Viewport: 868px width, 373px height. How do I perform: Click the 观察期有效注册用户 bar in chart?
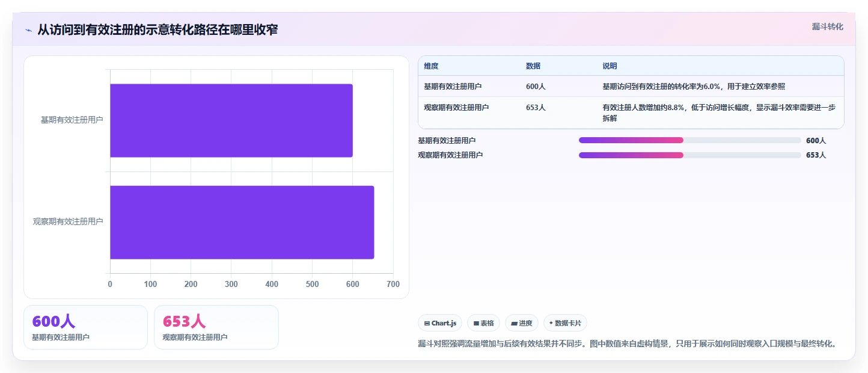coord(242,222)
